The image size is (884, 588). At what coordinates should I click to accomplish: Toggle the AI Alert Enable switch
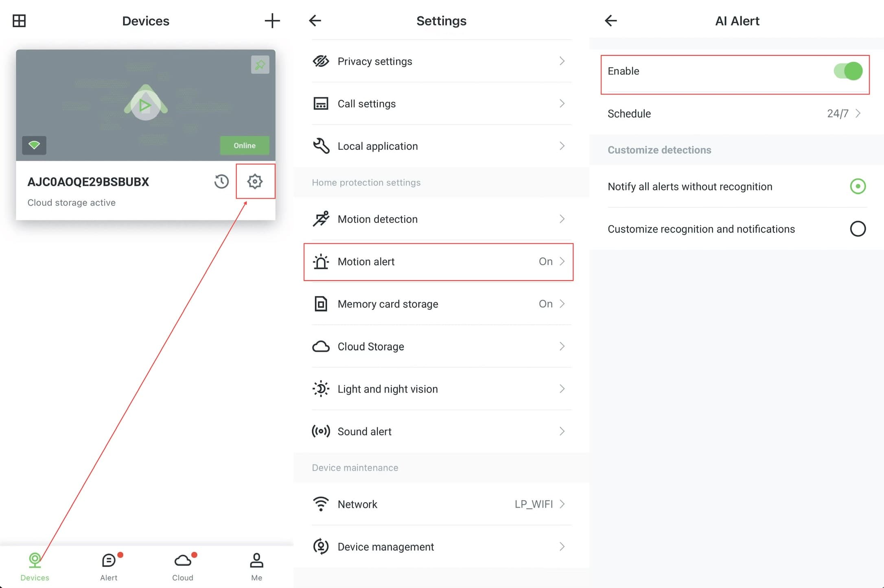(848, 71)
